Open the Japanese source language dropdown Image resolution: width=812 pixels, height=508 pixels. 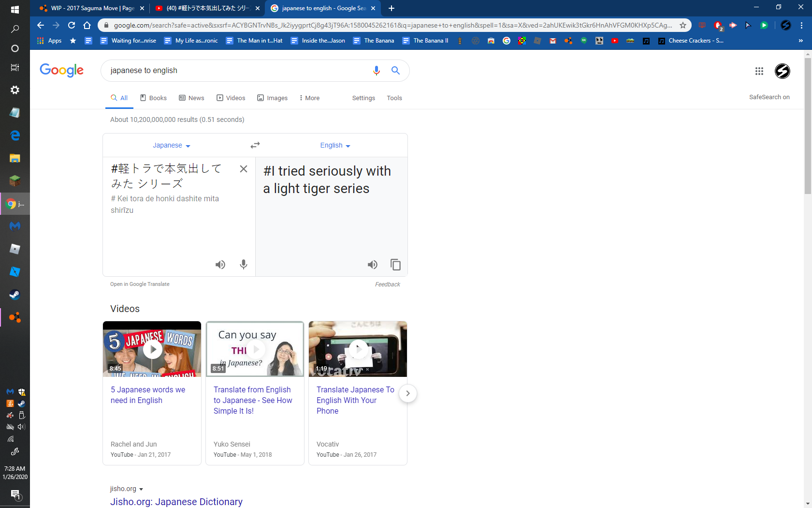click(x=172, y=145)
